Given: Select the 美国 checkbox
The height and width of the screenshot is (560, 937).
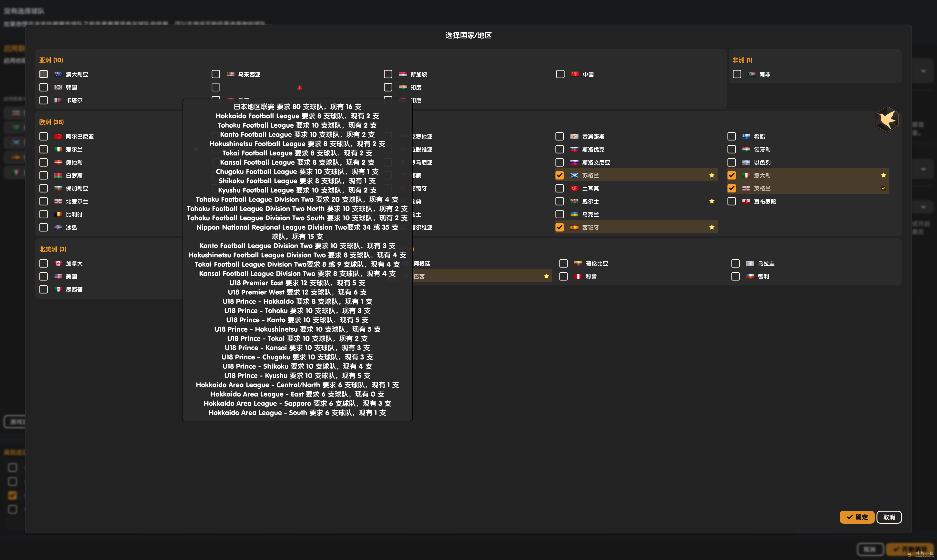Looking at the screenshot, I should pos(43,276).
